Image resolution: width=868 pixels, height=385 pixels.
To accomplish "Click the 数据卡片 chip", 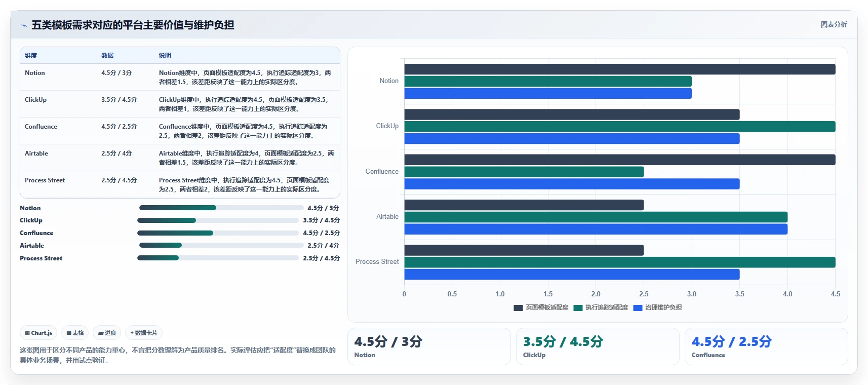I will pos(144,333).
